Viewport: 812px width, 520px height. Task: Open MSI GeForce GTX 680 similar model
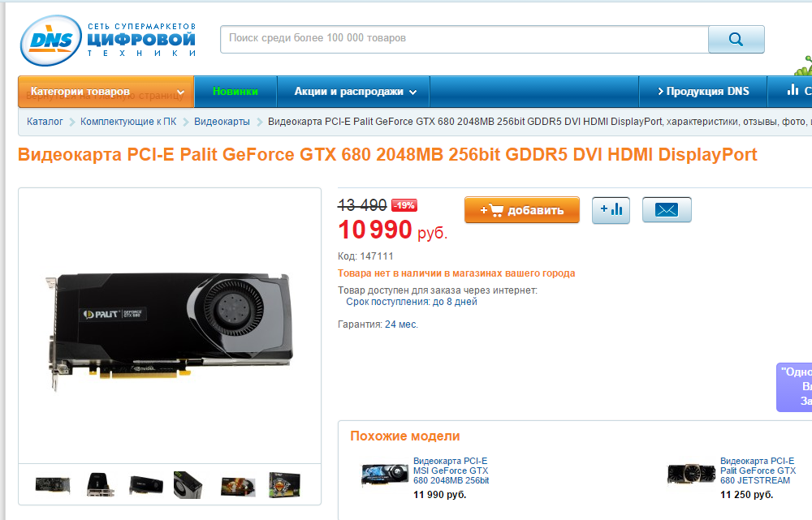451,471
